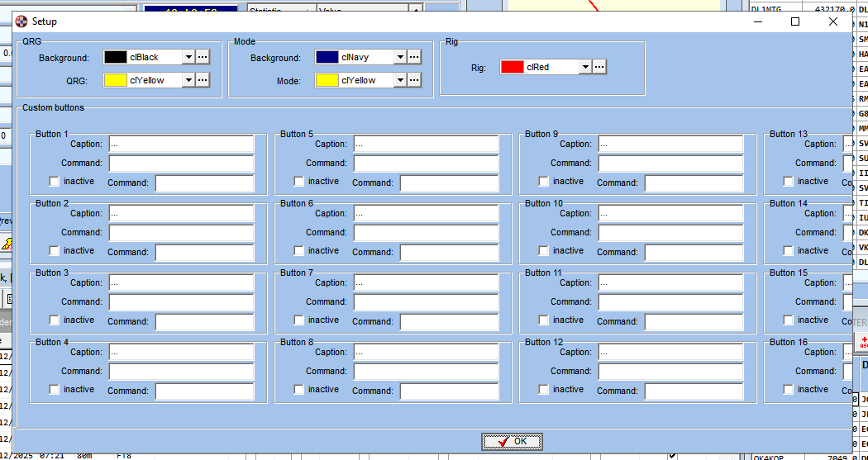The width and height of the screenshot is (868, 460).
Task: Click Caption field of Button 5
Action: tap(426, 144)
